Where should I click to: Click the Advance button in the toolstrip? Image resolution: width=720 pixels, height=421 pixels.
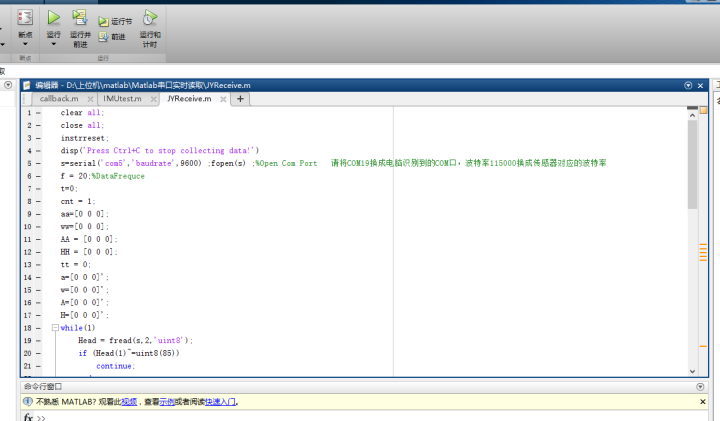112,37
